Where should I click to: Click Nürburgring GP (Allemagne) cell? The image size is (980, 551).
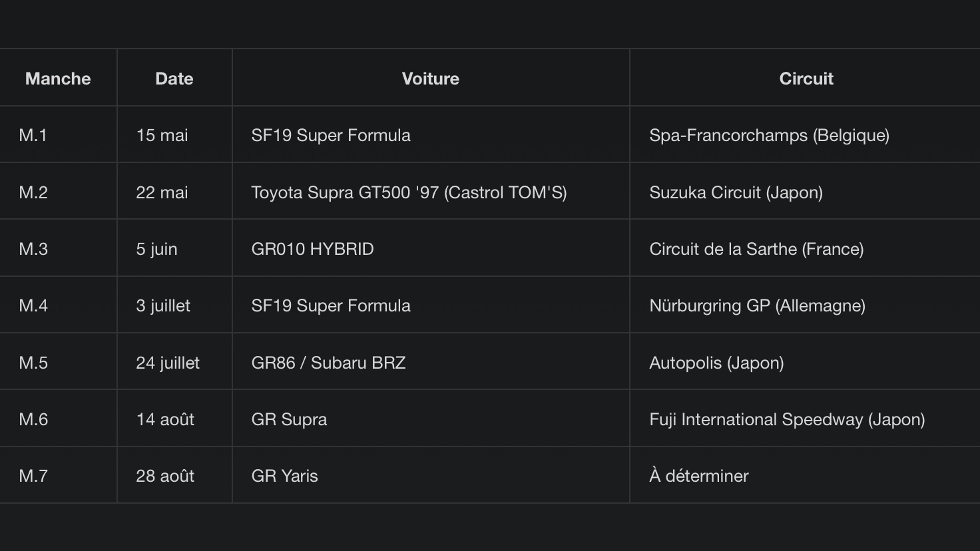[x=805, y=305]
